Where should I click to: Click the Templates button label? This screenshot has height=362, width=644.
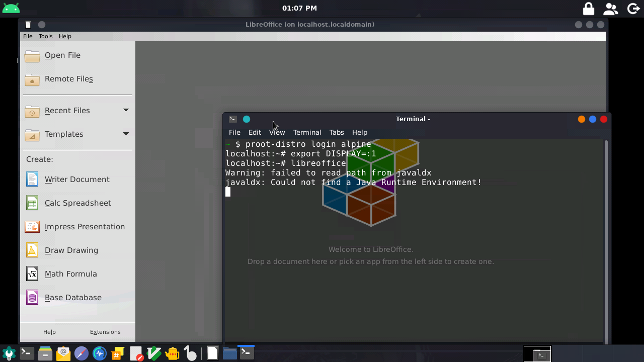coord(64,134)
